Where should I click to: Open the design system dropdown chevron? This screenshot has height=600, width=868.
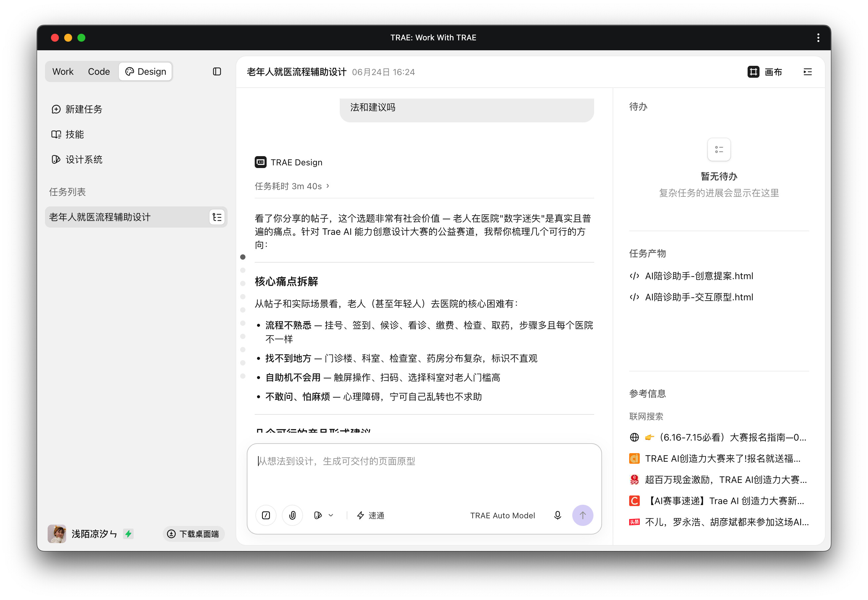(x=331, y=515)
